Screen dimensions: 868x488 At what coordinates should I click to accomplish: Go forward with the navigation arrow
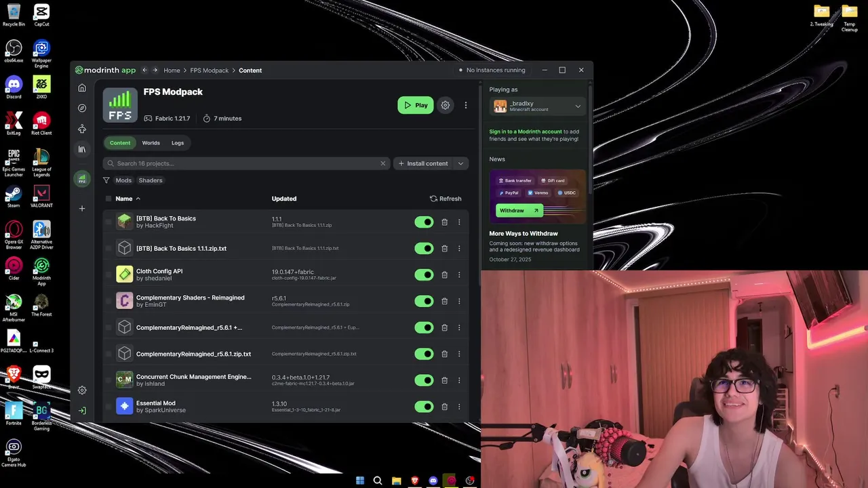(155, 70)
